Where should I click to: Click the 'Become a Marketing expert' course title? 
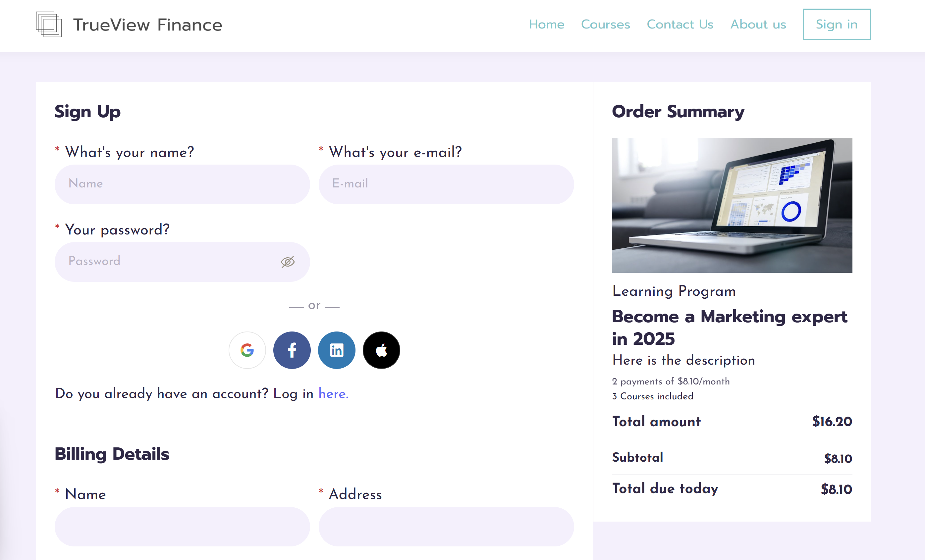click(x=729, y=327)
